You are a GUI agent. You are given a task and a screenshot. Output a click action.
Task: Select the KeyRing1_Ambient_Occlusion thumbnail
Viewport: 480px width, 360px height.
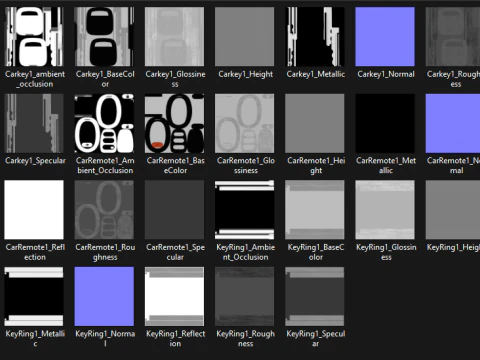245,210
